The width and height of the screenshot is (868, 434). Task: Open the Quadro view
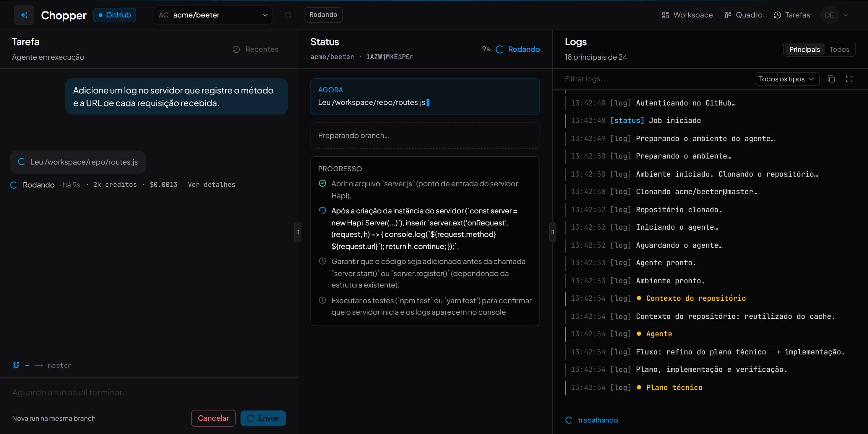tap(743, 15)
